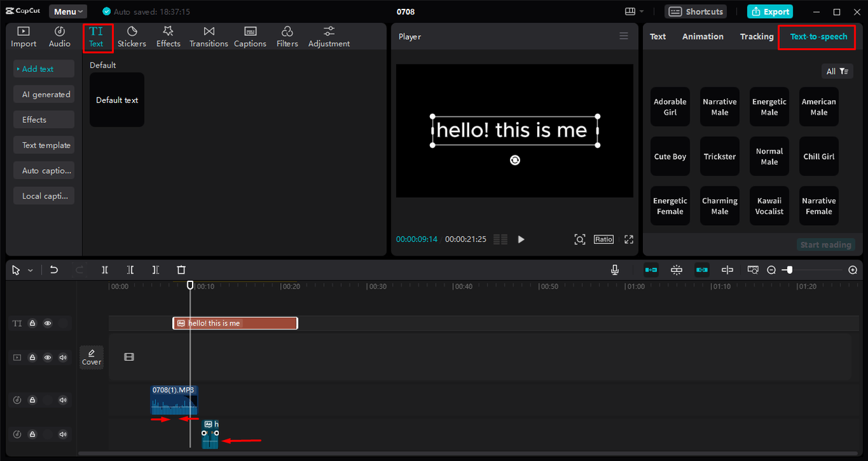Click the zoom in plus magnifier icon

point(853,270)
